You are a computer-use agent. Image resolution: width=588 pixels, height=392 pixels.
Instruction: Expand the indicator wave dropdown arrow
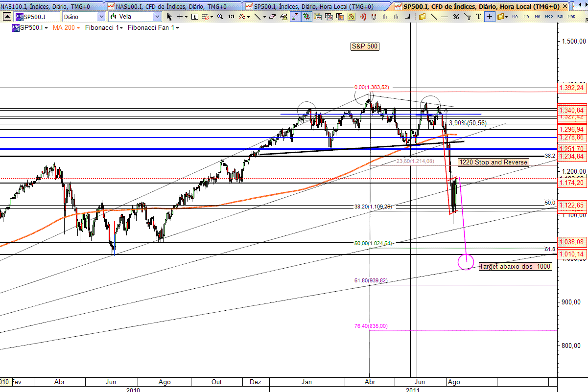coord(248,16)
